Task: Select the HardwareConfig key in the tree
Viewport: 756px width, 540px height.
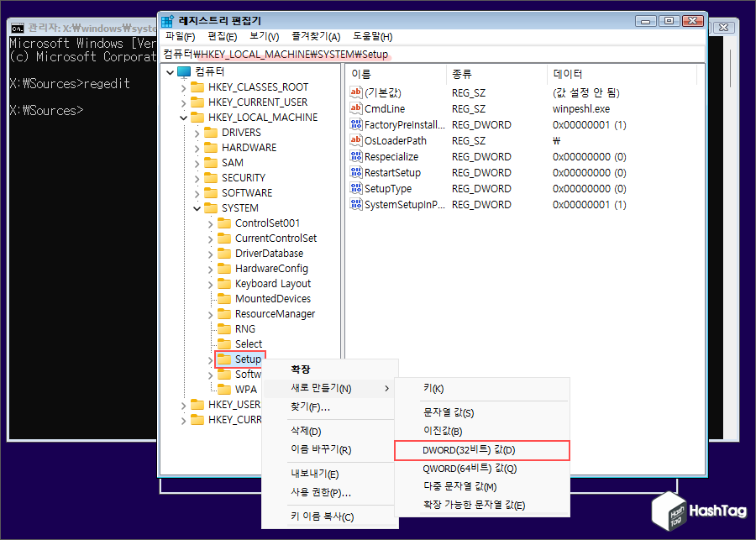Action: click(x=271, y=269)
